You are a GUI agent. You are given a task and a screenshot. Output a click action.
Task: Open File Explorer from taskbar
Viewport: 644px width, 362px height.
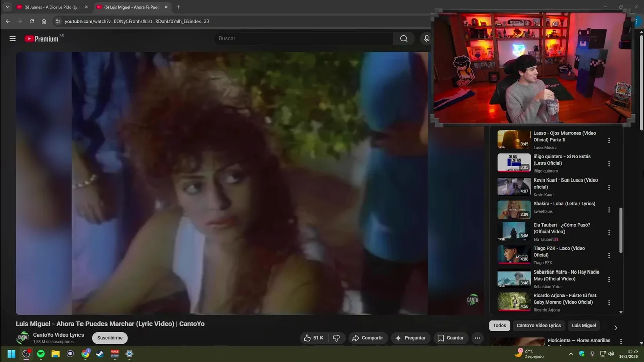pyautogui.click(x=56, y=354)
